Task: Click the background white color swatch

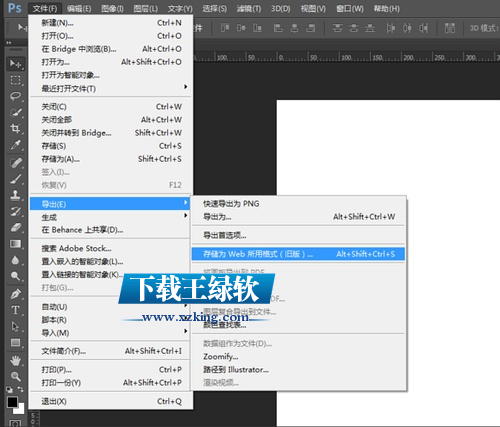Action: [x=21, y=410]
